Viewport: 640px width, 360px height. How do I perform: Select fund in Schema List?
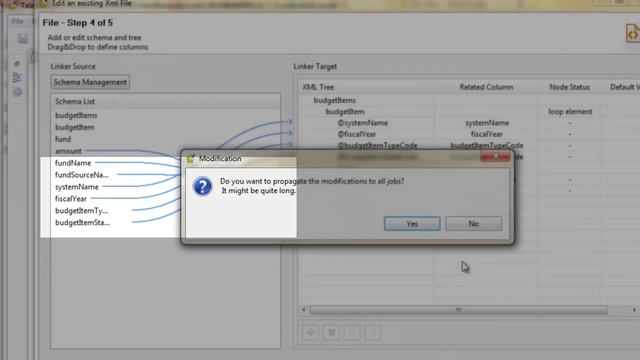[63, 139]
